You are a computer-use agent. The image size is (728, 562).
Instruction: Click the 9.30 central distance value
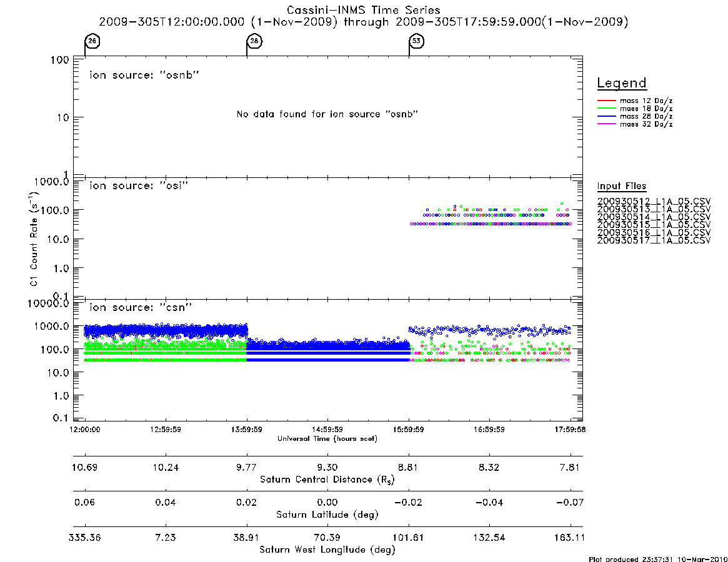coord(327,467)
